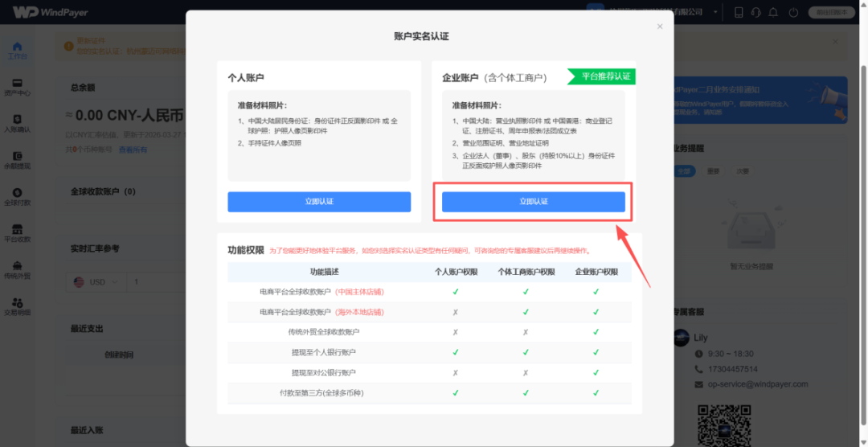Click the 查看所有 link

pyautogui.click(x=133, y=150)
